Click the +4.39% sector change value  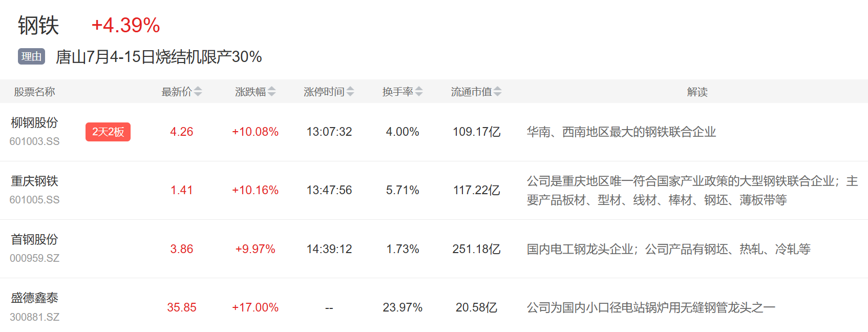coord(125,25)
